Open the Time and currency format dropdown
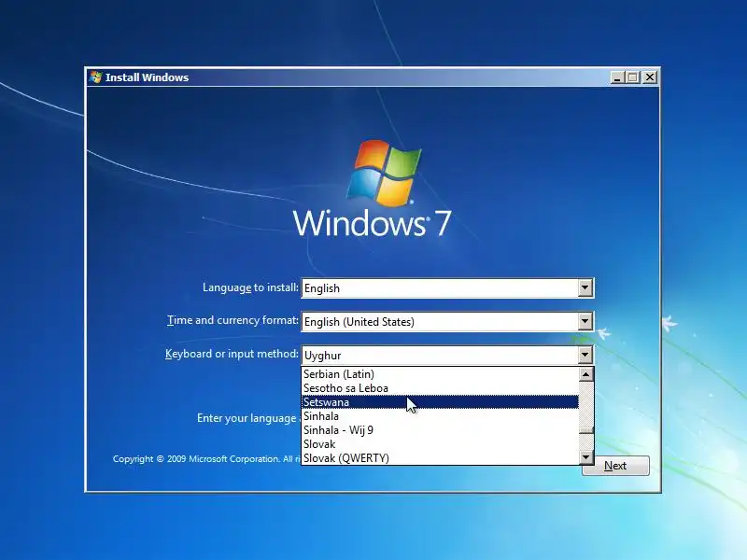747x560 pixels. [585, 321]
